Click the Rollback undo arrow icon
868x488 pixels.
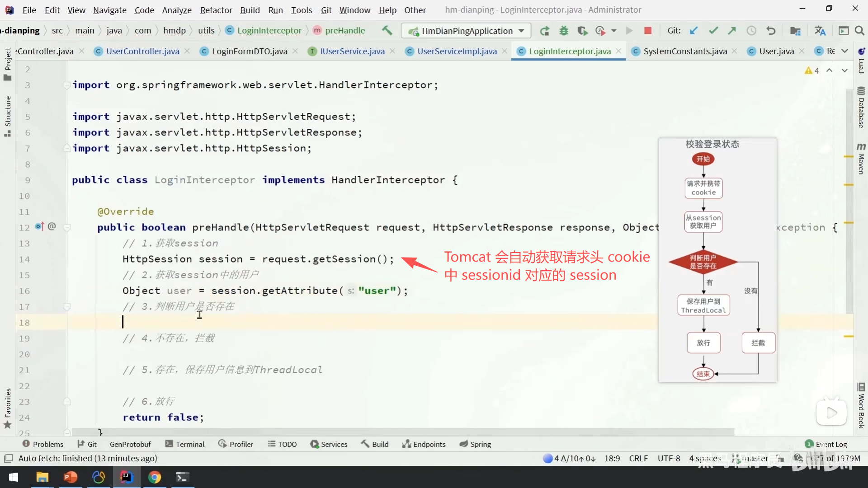point(771,31)
